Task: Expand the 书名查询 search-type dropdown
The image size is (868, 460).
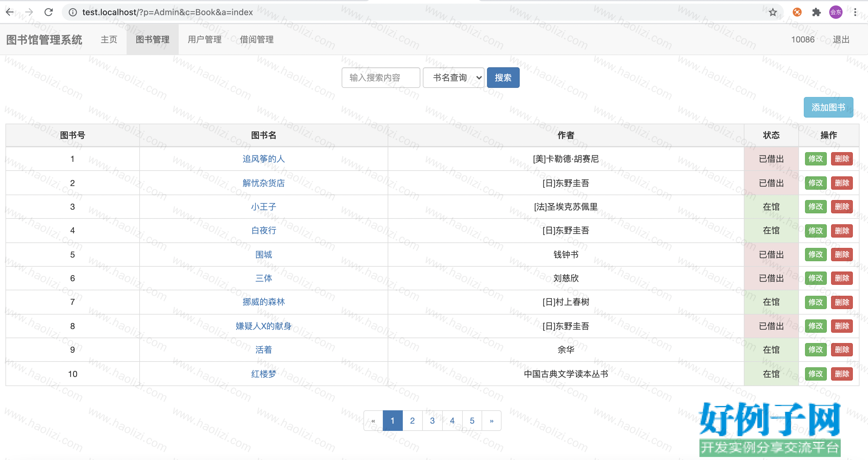Action: click(454, 78)
